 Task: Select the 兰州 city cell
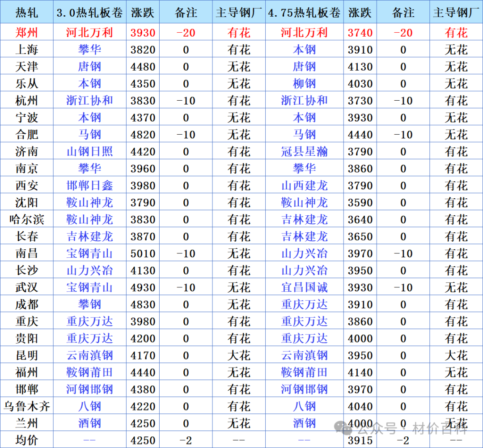(27, 423)
